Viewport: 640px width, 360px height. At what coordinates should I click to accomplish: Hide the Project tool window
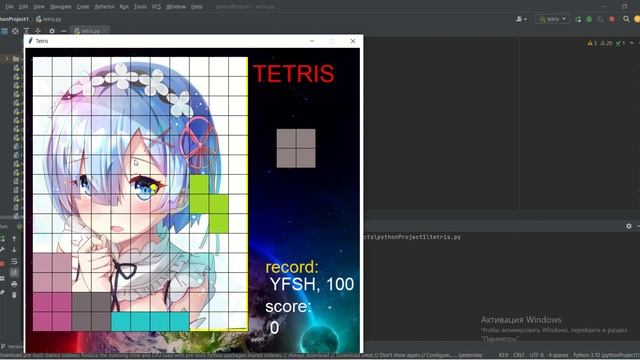64,31
